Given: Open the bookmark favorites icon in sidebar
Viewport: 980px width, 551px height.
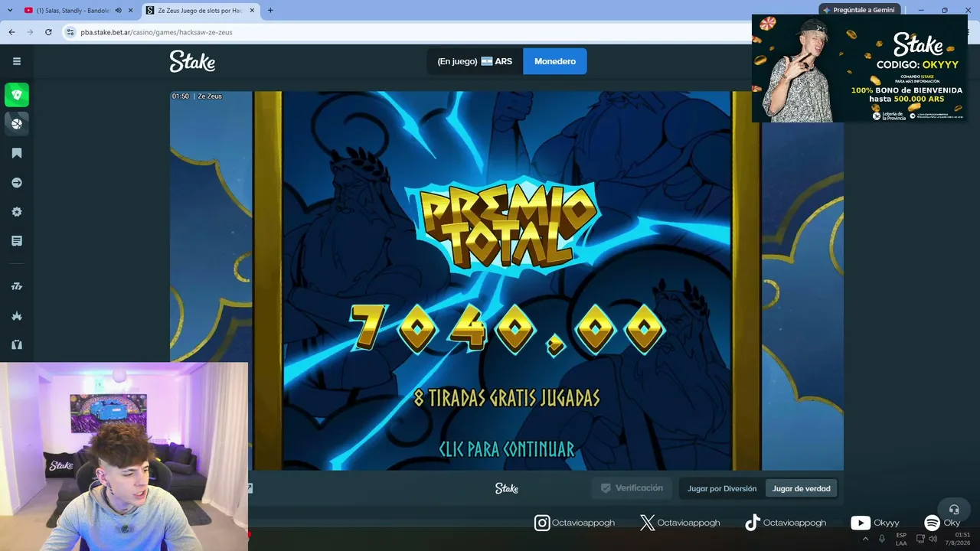Looking at the screenshot, I should pos(17,153).
